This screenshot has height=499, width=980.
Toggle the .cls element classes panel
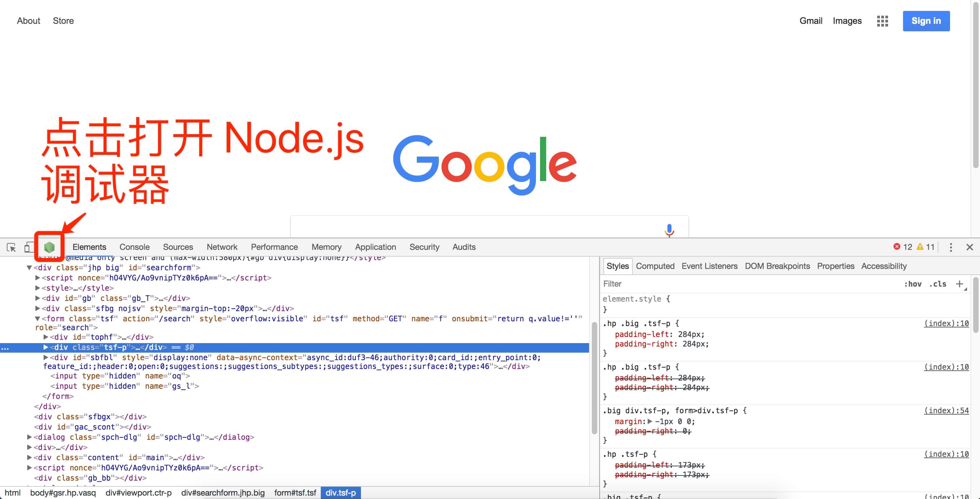937,284
